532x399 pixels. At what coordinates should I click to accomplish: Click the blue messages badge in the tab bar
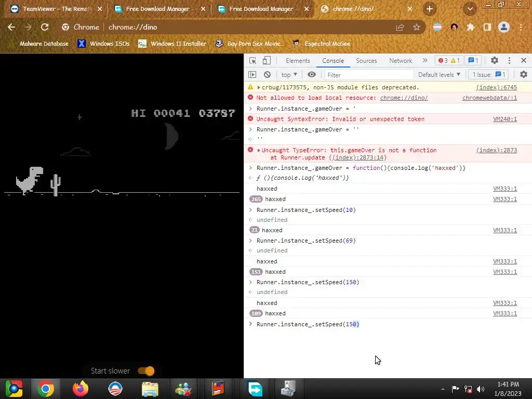coord(473,60)
